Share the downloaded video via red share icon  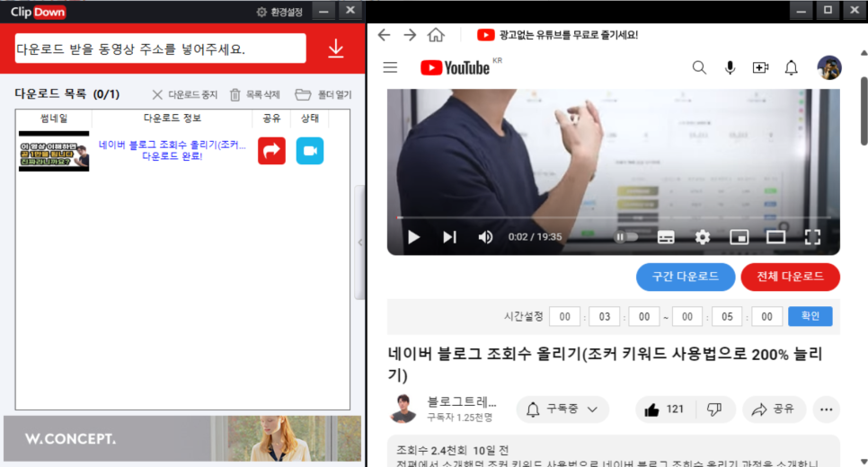pyautogui.click(x=271, y=151)
